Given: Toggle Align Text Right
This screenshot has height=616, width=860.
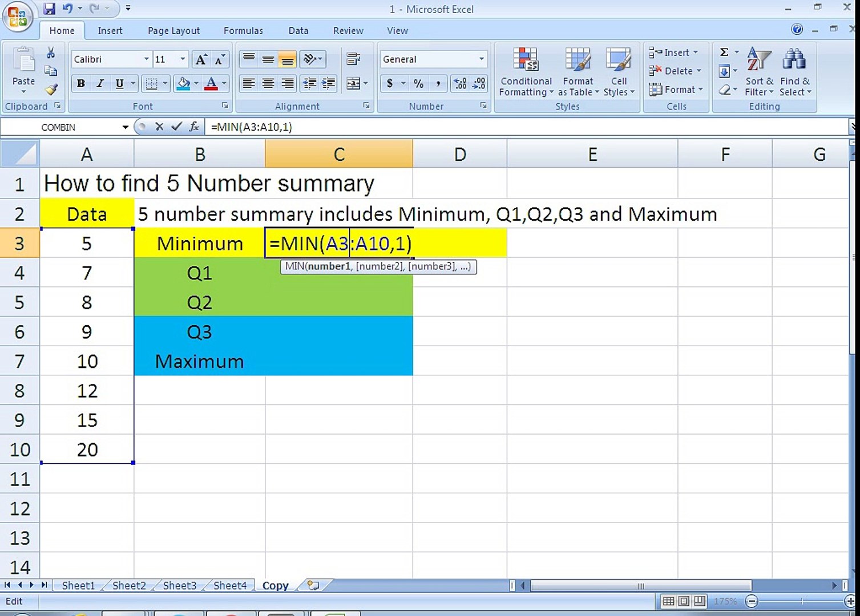Looking at the screenshot, I should (288, 84).
